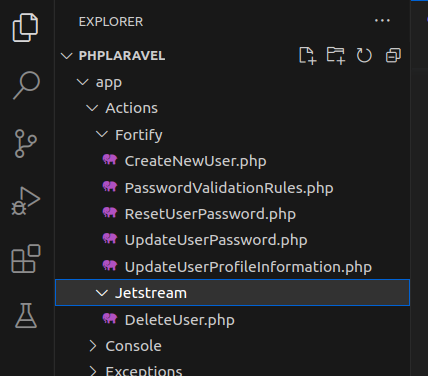Screen dimensions: 428x376
Task: Open the Source Control view icon
Action: point(25,143)
